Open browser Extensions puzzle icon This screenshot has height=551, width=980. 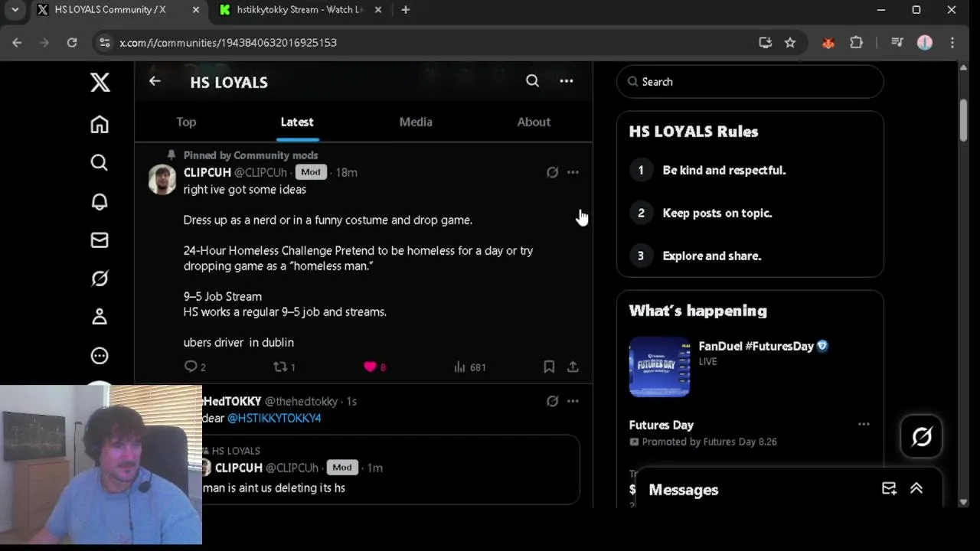tap(857, 43)
